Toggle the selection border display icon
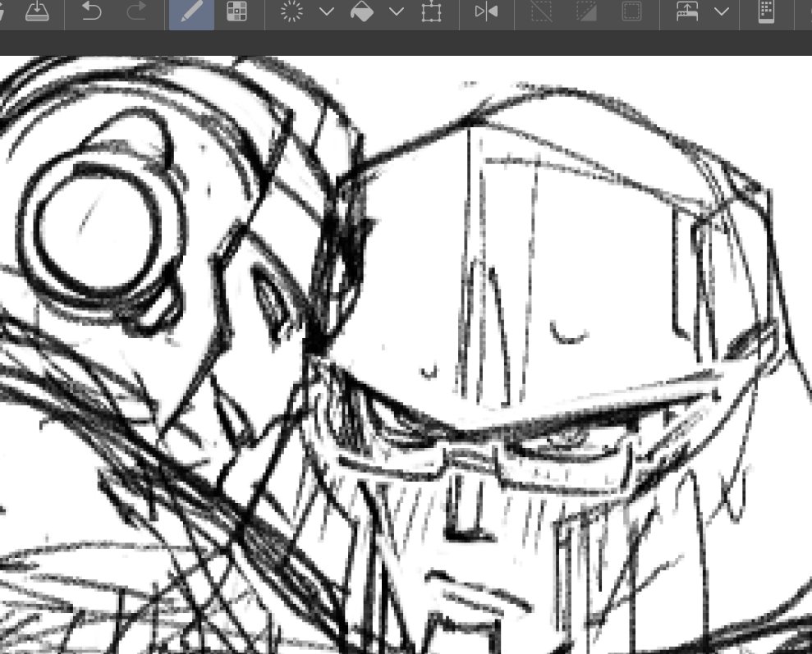This screenshot has width=812, height=654. coord(631,11)
